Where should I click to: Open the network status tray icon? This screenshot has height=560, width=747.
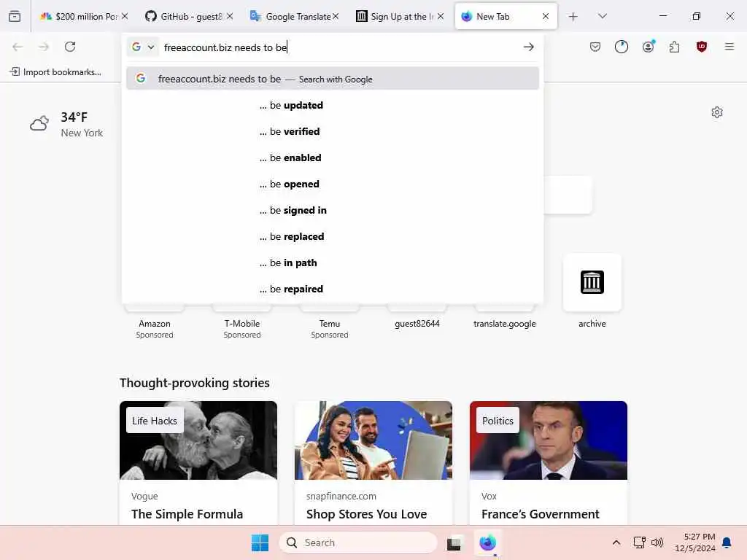pyautogui.click(x=639, y=542)
